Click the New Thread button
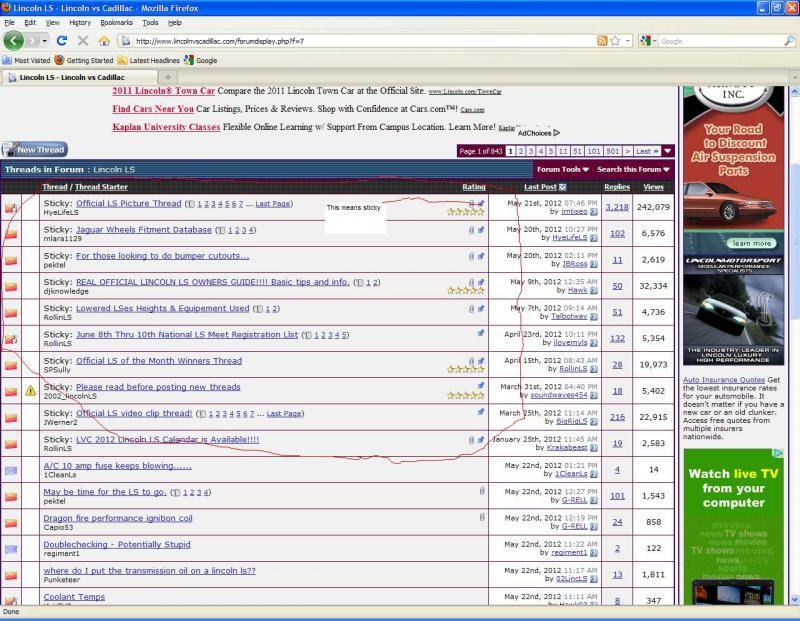Image resolution: width=800 pixels, height=621 pixels. tap(35, 150)
